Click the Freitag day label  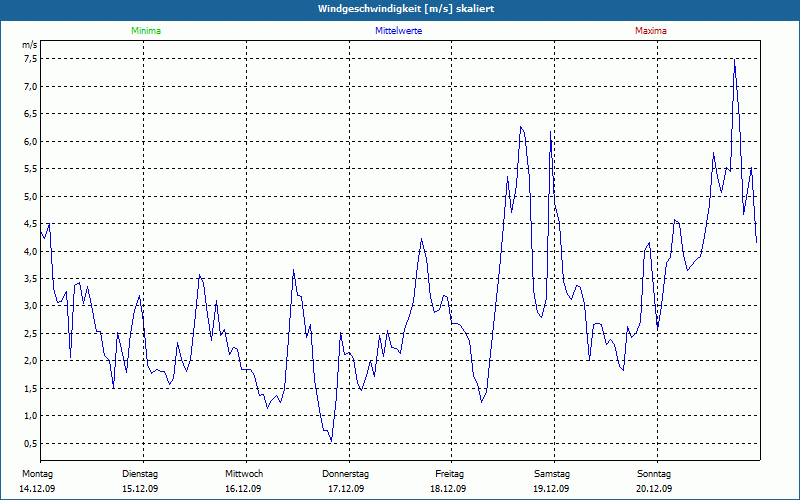tap(449, 474)
